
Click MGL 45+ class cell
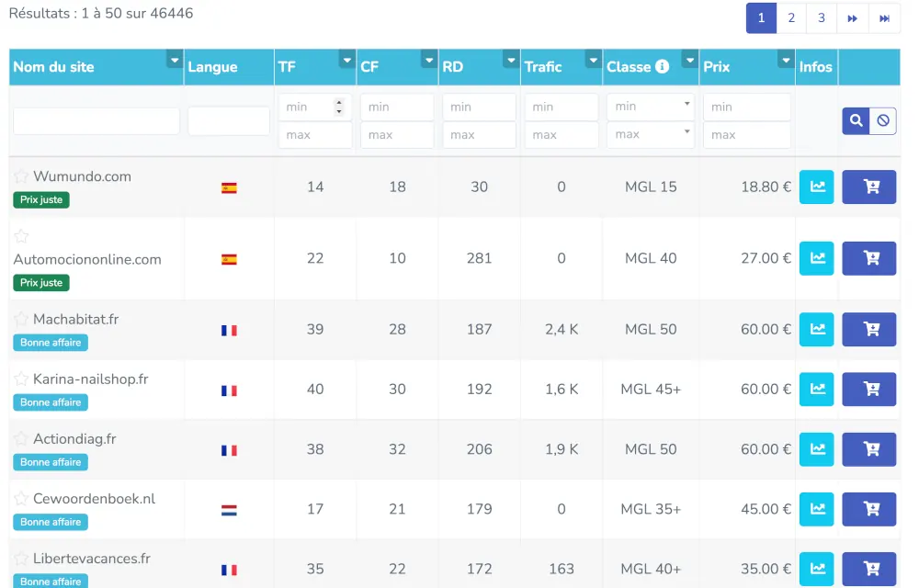click(x=651, y=389)
